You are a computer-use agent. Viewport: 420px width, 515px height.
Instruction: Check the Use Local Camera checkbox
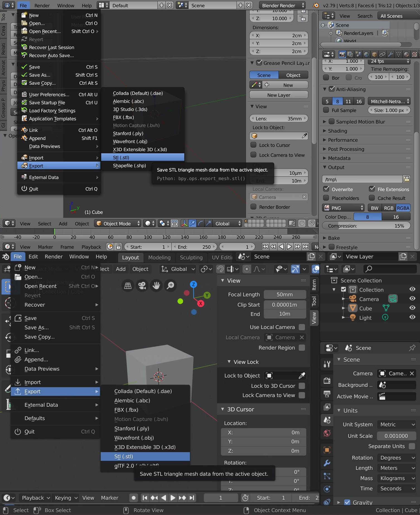pyautogui.click(x=301, y=327)
